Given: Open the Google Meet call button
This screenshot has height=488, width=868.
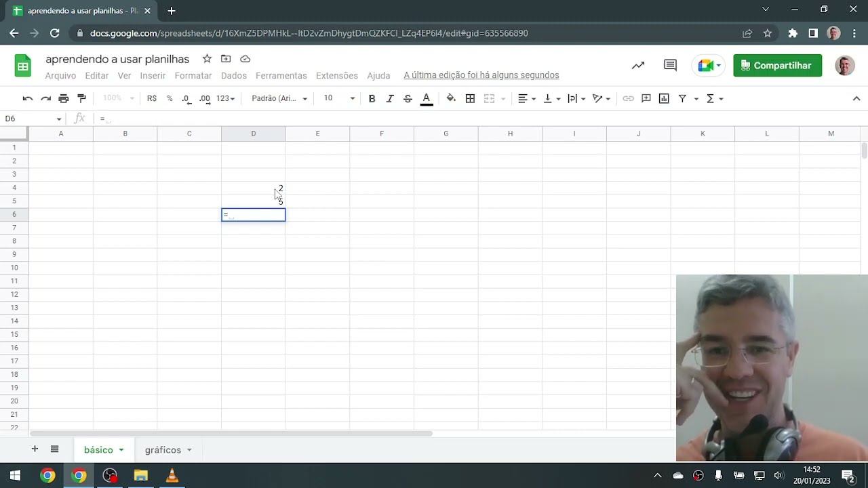Looking at the screenshot, I should 709,66.
